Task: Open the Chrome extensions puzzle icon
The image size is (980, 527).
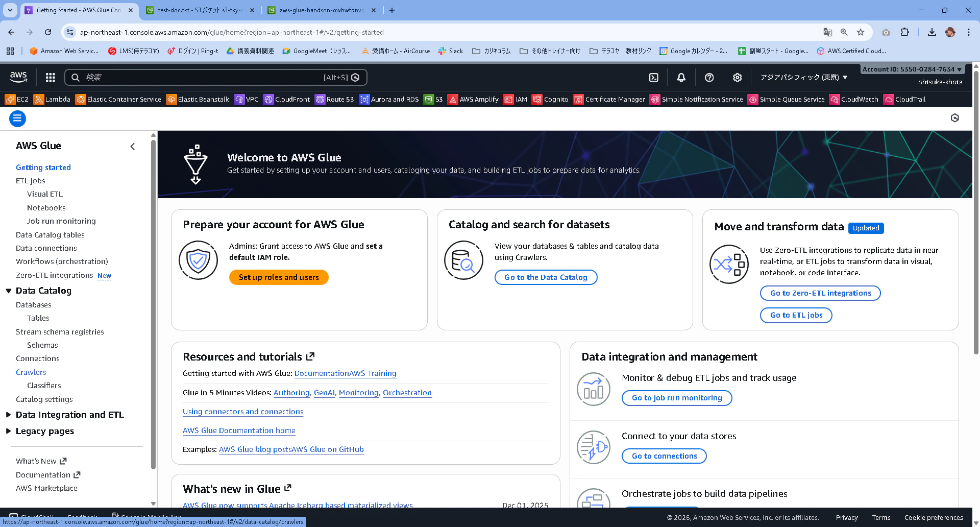Action: [x=904, y=32]
